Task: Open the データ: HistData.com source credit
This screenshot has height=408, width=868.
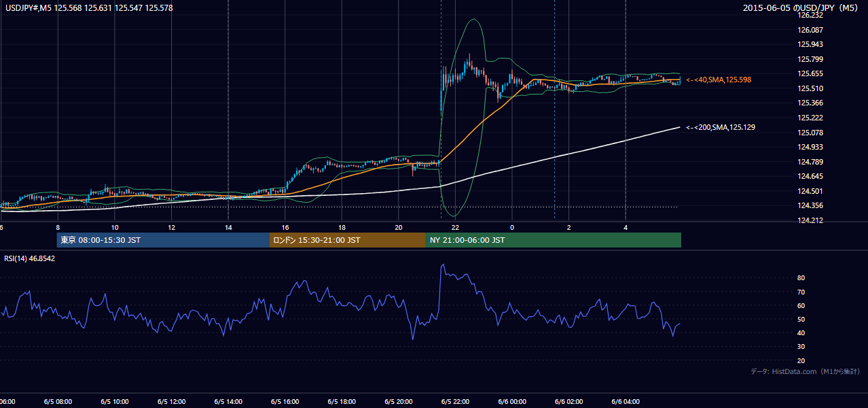Action: click(x=805, y=371)
